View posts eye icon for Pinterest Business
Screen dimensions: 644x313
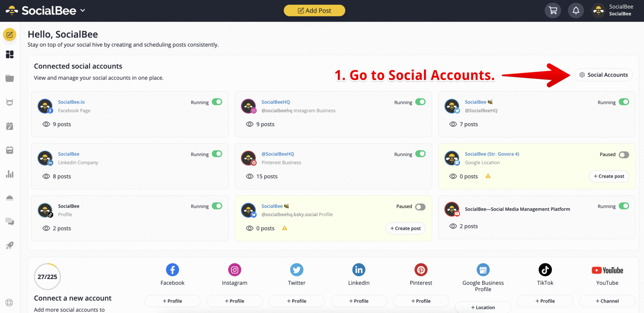(x=250, y=176)
